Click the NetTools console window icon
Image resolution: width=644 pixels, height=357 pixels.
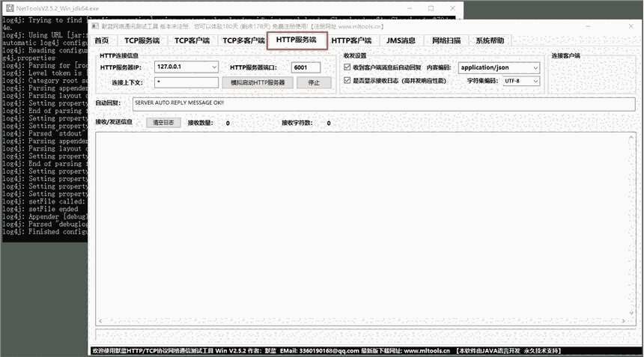[x=8, y=7]
